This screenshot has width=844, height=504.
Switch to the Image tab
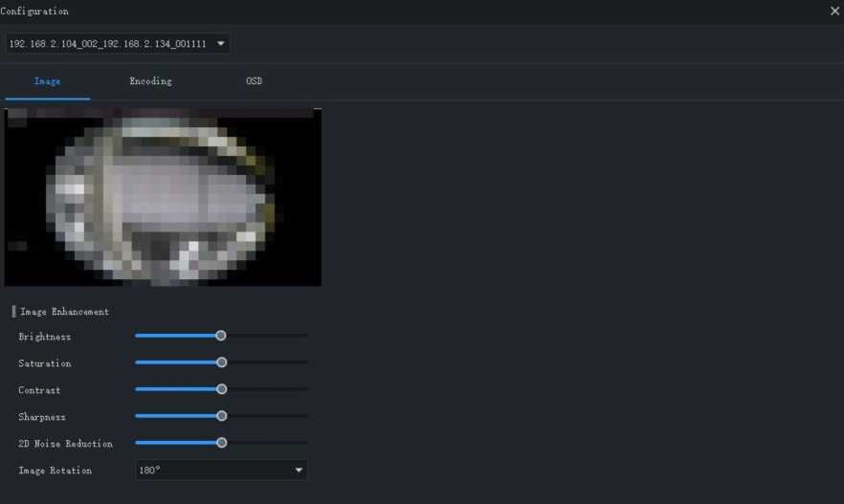coord(47,81)
